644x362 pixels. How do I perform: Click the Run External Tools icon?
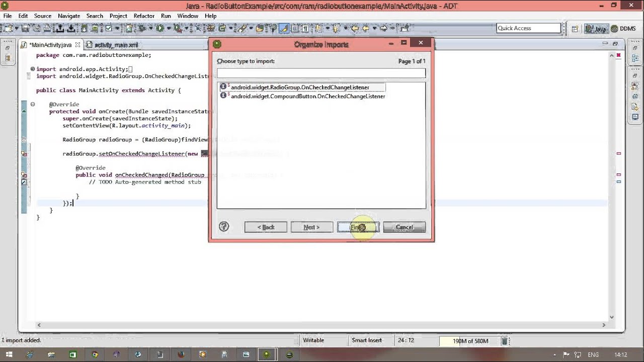click(x=178, y=29)
